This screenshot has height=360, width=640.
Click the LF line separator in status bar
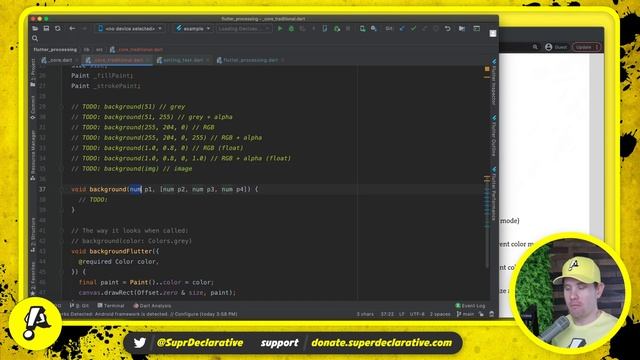coord(402,314)
